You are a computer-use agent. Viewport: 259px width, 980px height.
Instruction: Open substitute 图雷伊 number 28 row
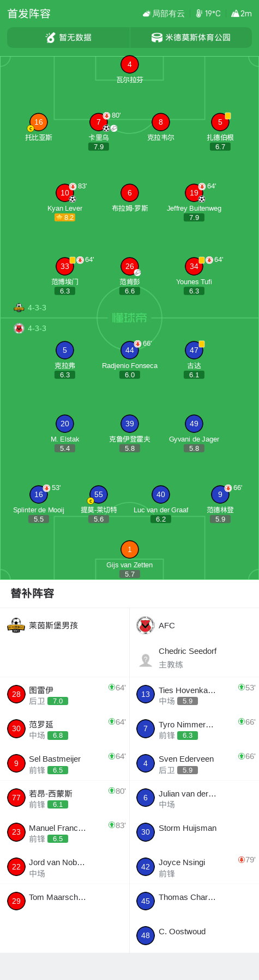pyautogui.click(x=64, y=695)
